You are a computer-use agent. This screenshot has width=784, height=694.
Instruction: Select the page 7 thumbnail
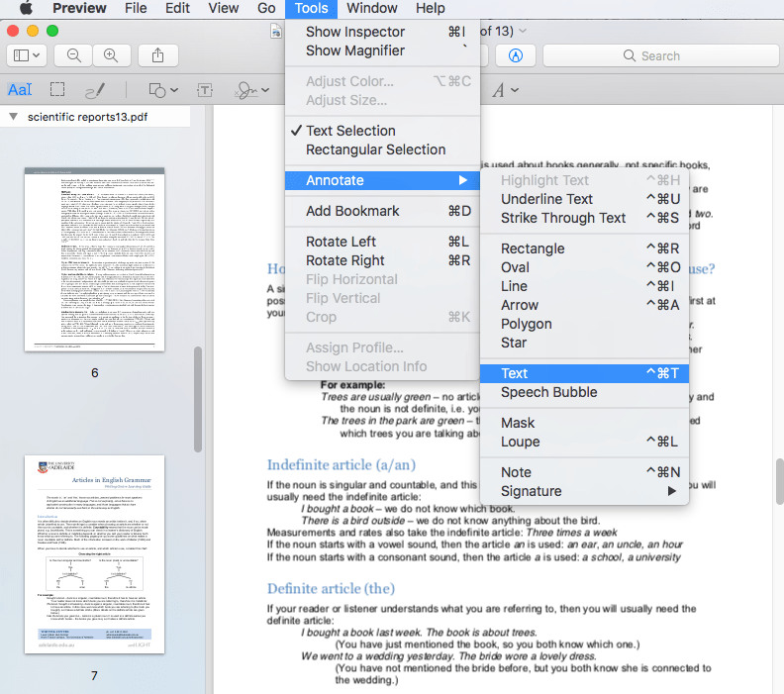click(x=94, y=554)
